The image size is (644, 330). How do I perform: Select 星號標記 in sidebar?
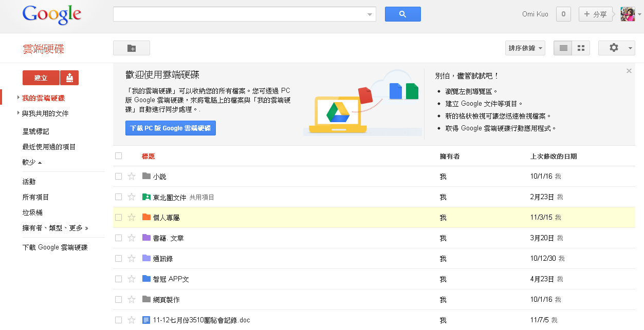pos(36,131)
